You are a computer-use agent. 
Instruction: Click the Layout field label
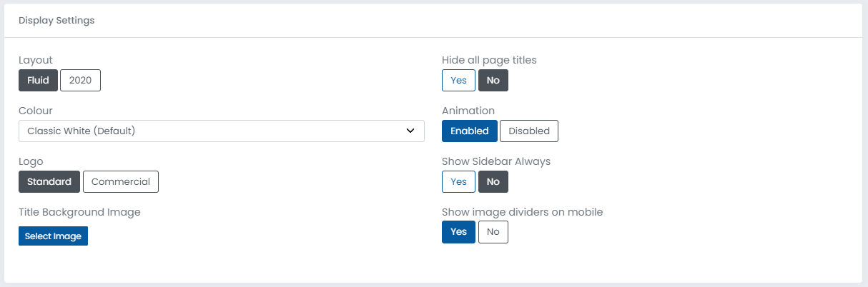[x=36, y=60]
